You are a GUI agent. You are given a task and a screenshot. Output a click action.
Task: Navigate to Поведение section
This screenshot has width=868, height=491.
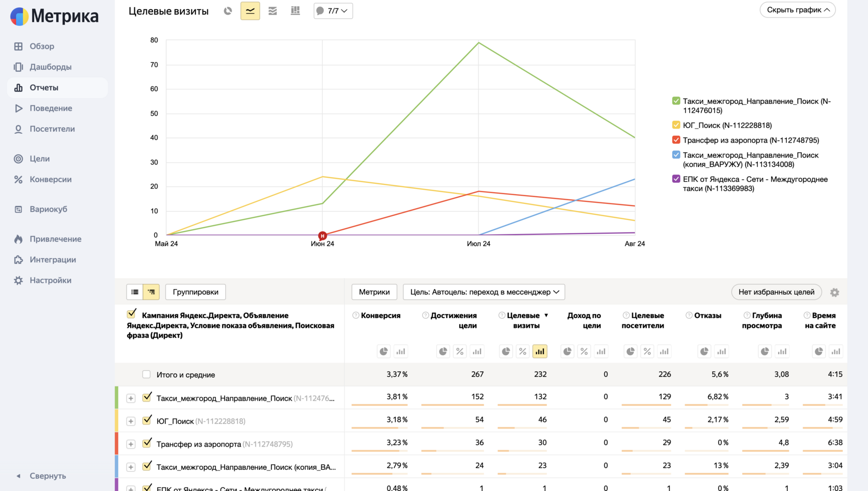coord(43,108)
